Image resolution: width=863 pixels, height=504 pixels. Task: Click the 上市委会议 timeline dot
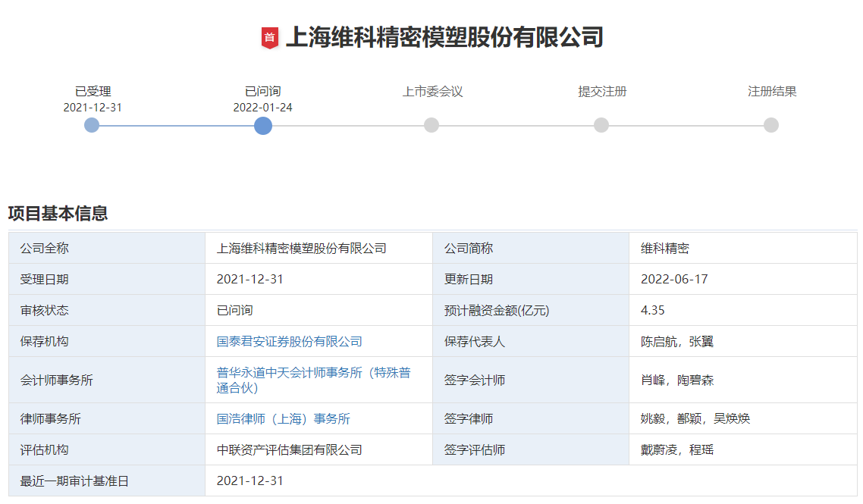coord(431,125)
